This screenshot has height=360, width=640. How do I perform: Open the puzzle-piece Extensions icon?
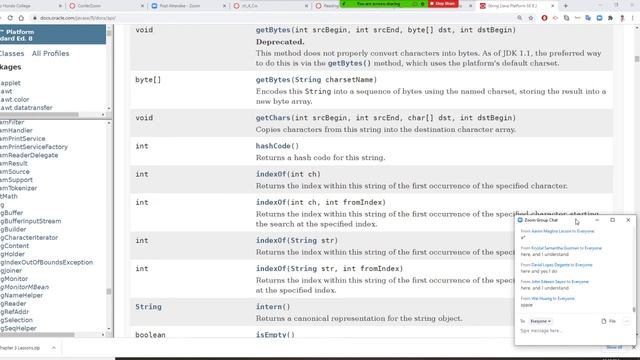point(610,18)
